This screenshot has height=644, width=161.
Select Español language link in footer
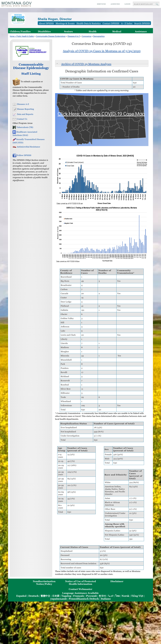coord(21,596)
